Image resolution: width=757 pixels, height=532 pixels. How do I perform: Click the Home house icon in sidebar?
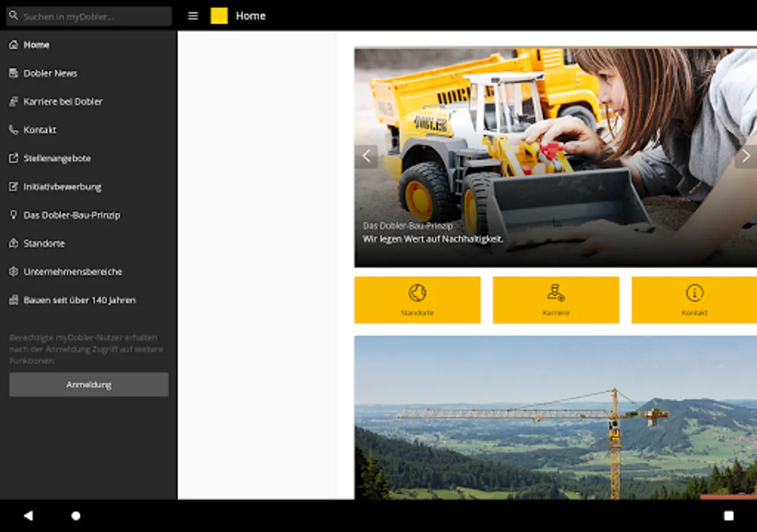tap(14, 45)
